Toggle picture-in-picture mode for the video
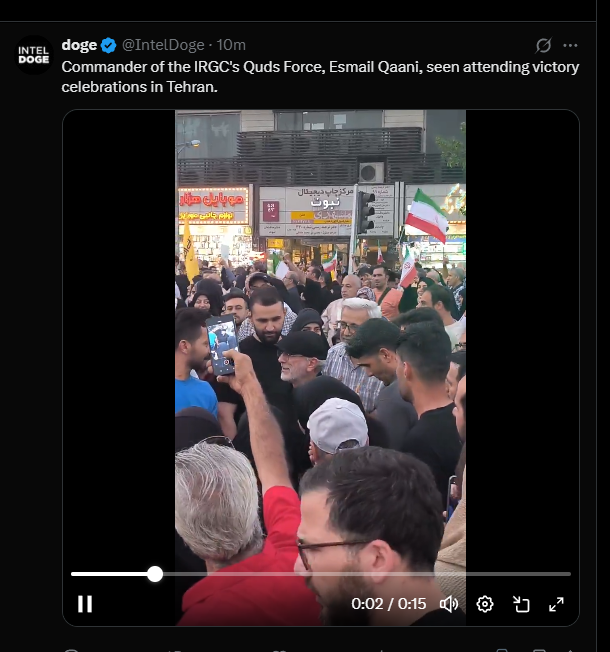 [521, 604]
